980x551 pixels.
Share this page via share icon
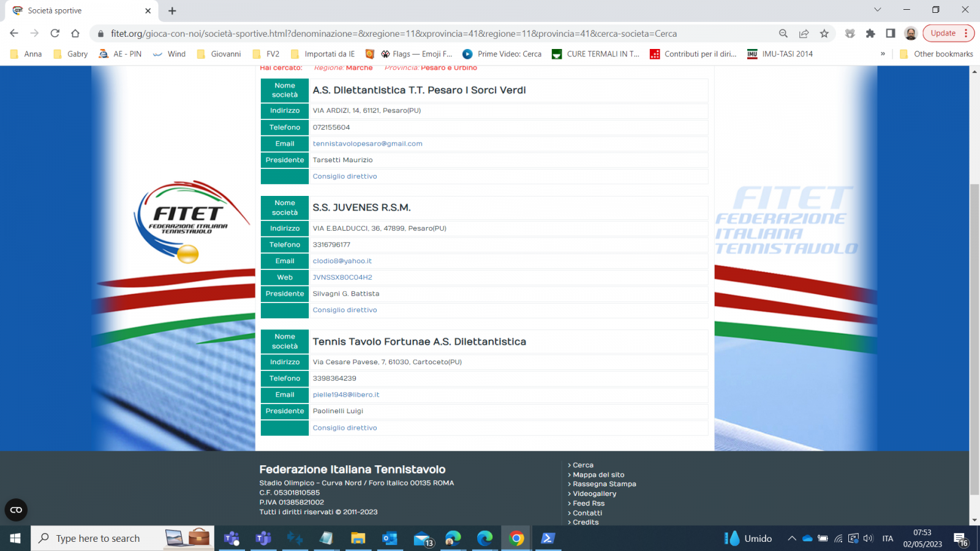tap(804, 34)
